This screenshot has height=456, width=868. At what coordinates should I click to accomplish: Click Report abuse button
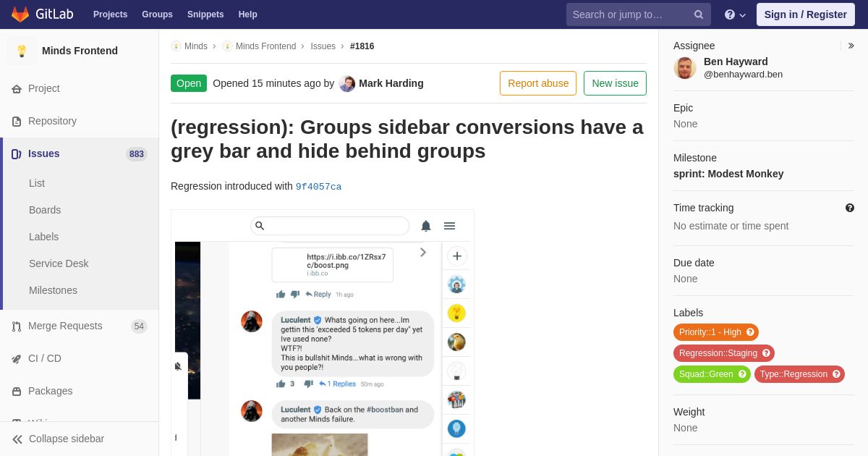[538, 83]
